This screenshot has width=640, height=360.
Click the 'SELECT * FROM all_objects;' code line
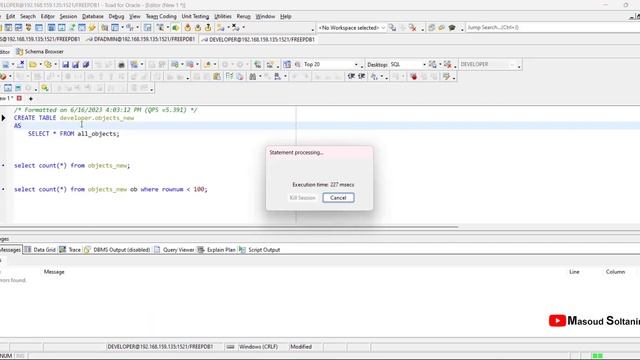click(x=74, y=134)
